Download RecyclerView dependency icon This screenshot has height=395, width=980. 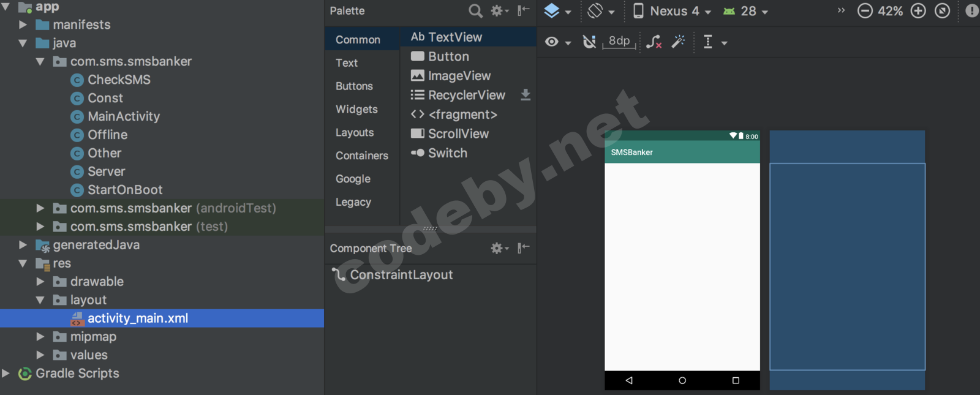[526, 95]
